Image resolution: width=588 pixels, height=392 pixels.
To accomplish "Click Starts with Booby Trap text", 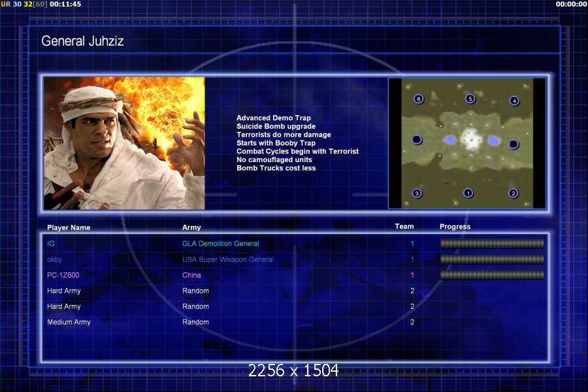I will click(276, 143).
